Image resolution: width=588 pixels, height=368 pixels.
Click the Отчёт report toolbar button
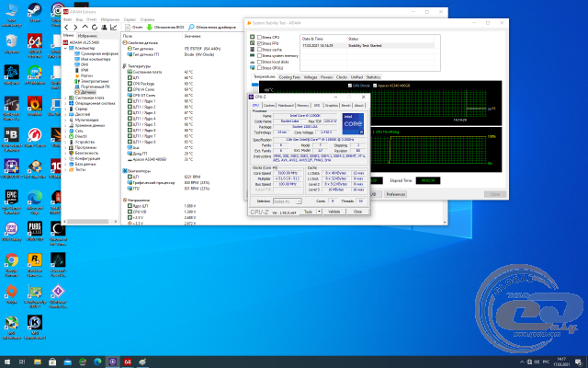[134, 28]
